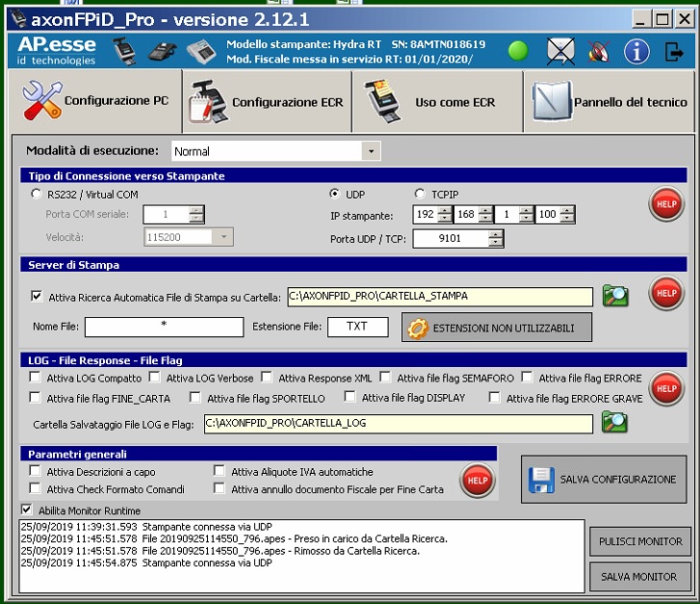Click the Porta UDP / TCP 9101 value
The height and width of the screenshot is (604, 700).
point(450,239)
